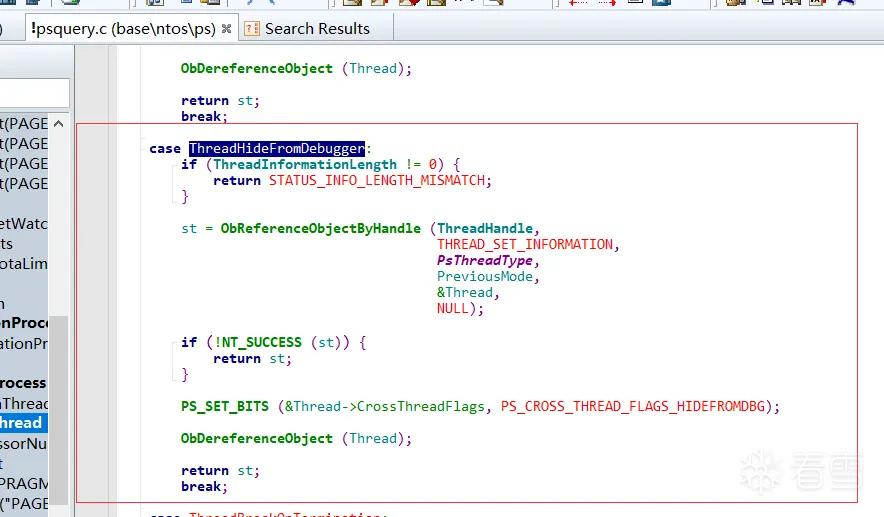Click the ObReferenceObjectByHandle function name
The height and width of the screenshot is (517, 884).
(x=321, y=228)
